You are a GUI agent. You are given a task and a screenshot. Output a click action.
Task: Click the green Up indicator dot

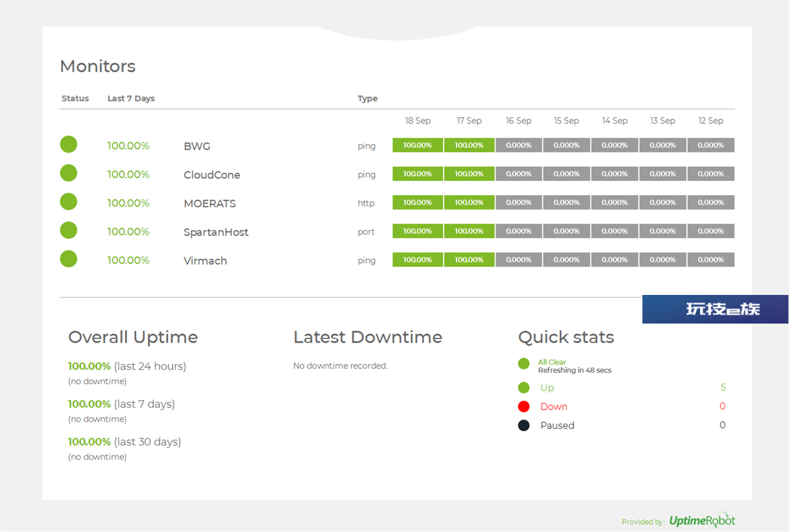click(523, 388)
